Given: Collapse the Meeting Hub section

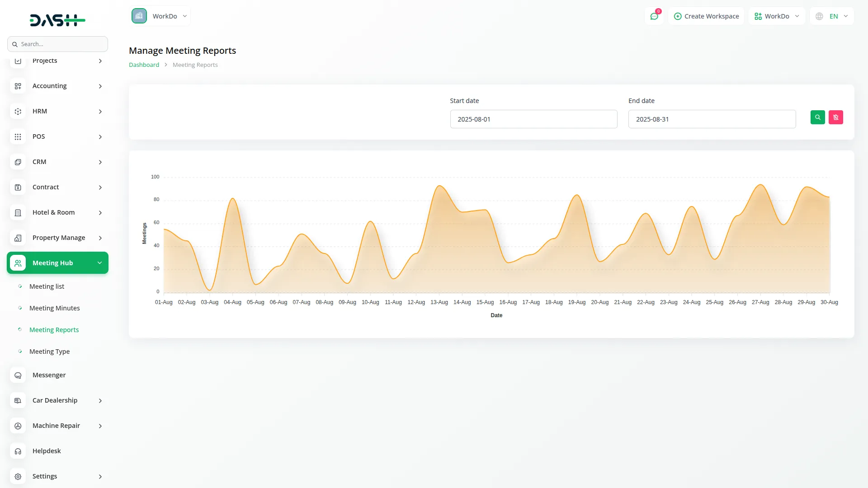Looking at the screenshot, I should coord(99,263).
